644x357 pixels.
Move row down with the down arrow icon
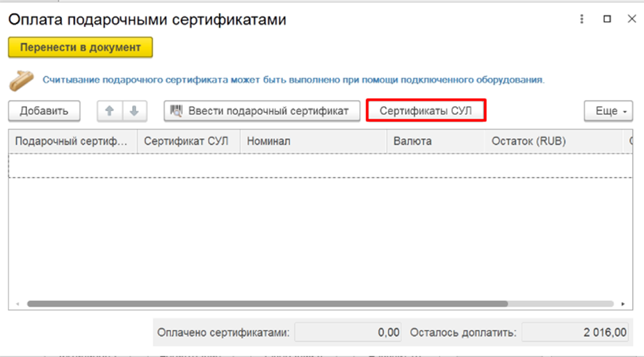click(134, 111)
